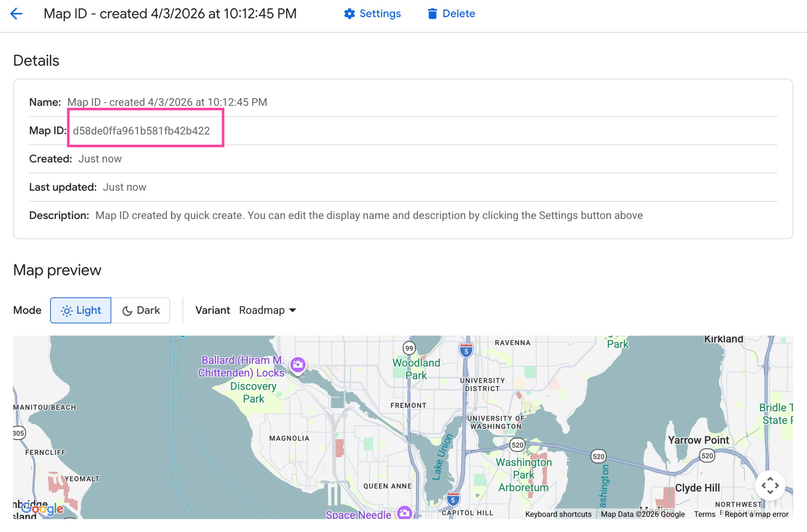Click the back arrow to exit details
807x532 pixels.
(16, 13)
